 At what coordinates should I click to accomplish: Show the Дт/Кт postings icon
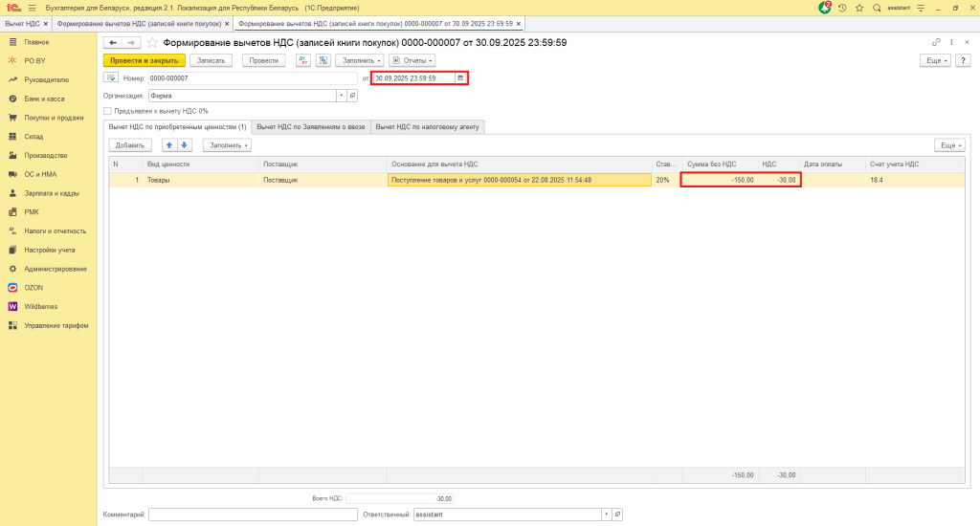click(303, 60)
